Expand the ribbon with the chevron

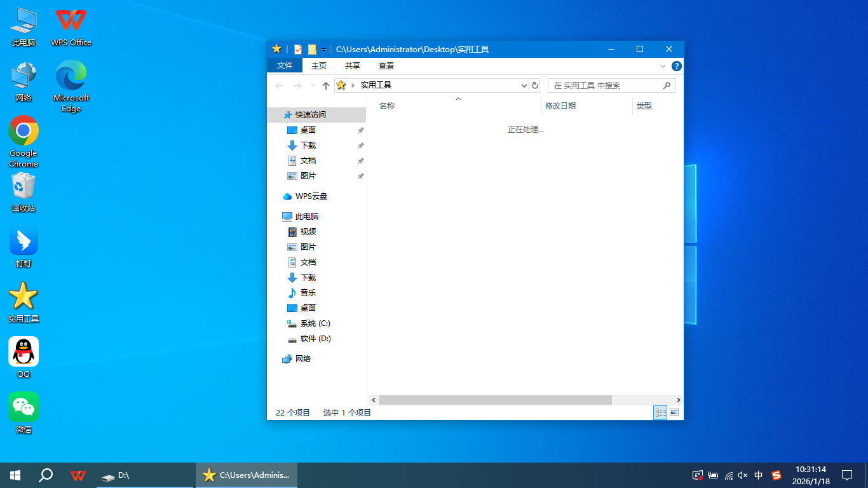click(x=663, y=66)
